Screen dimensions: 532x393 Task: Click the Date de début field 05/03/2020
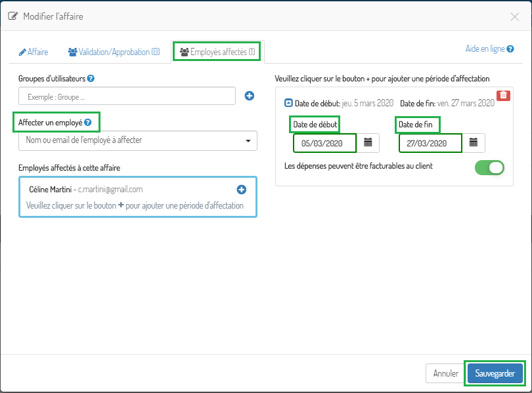[x=325, y=143]
